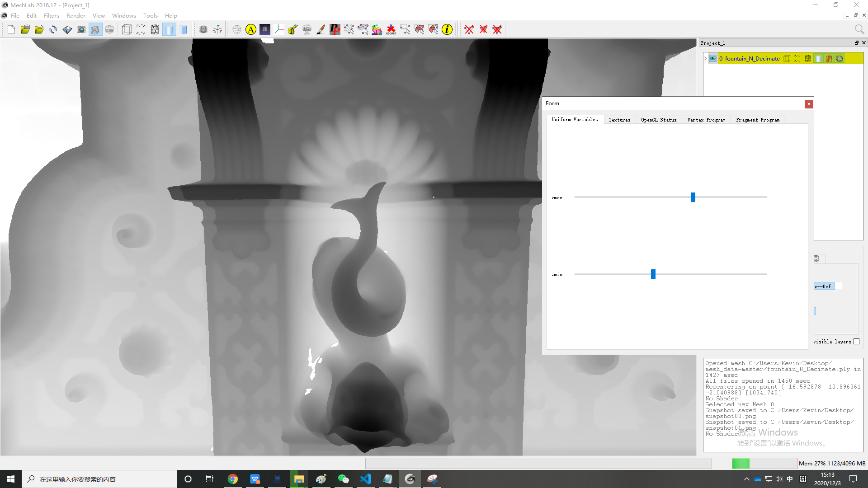Switch to the Fragment Program tab

tap(758, 120)
